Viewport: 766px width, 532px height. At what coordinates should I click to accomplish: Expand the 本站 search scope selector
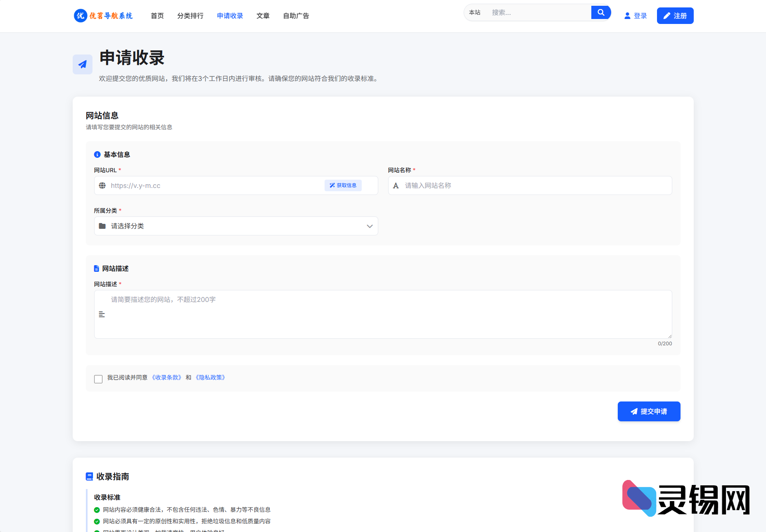click(475, 12)
